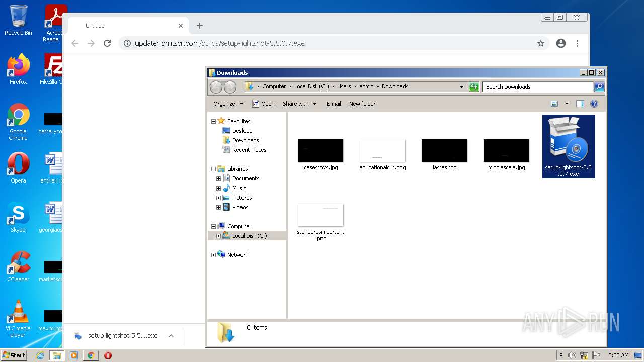This screenshot has width=644, height=362.
Task: Open Chrome's three-dot menu
Action: point(578,43)
